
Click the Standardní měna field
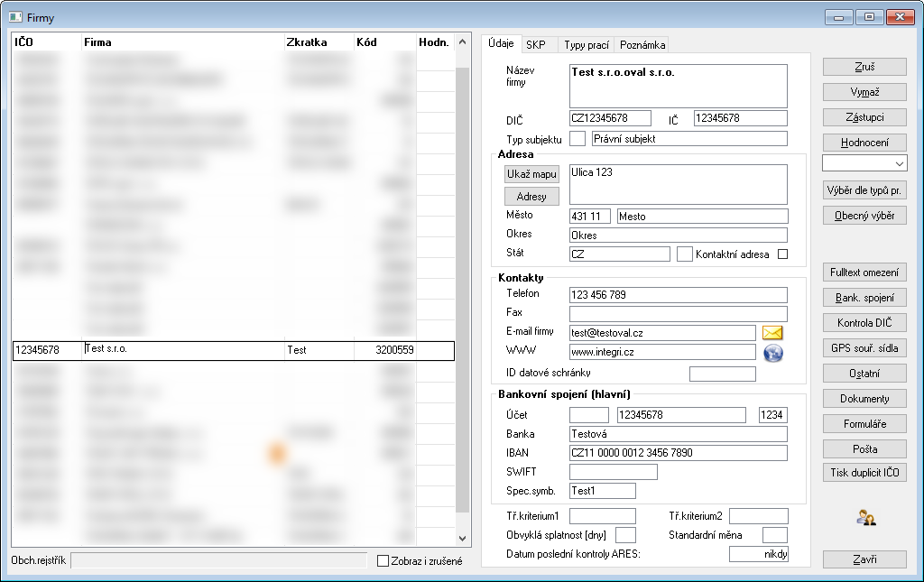pyautogui.click(x=775, y=535)
